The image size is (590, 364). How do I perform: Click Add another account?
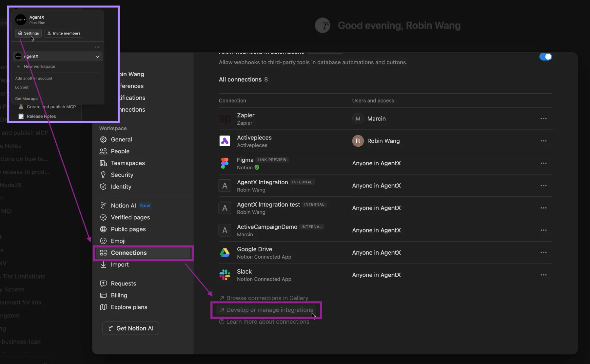(x=34, y=78)
